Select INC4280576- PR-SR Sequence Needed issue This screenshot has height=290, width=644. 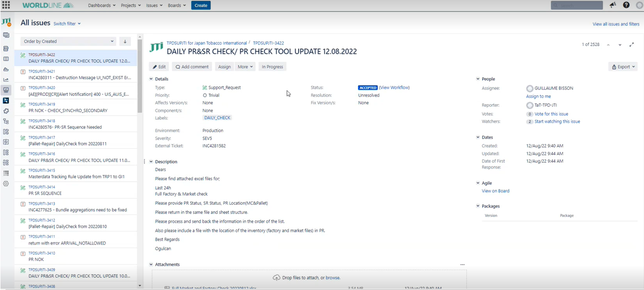[x=75, y=124]
